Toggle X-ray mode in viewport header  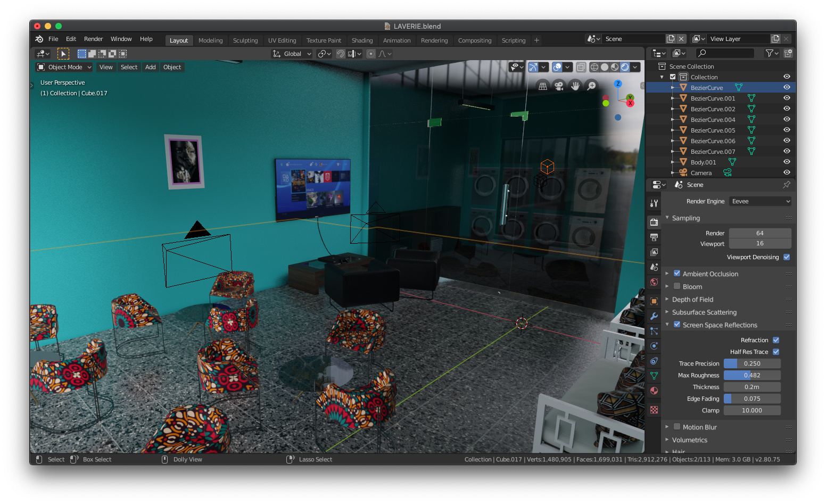click(x=581, y=67)
